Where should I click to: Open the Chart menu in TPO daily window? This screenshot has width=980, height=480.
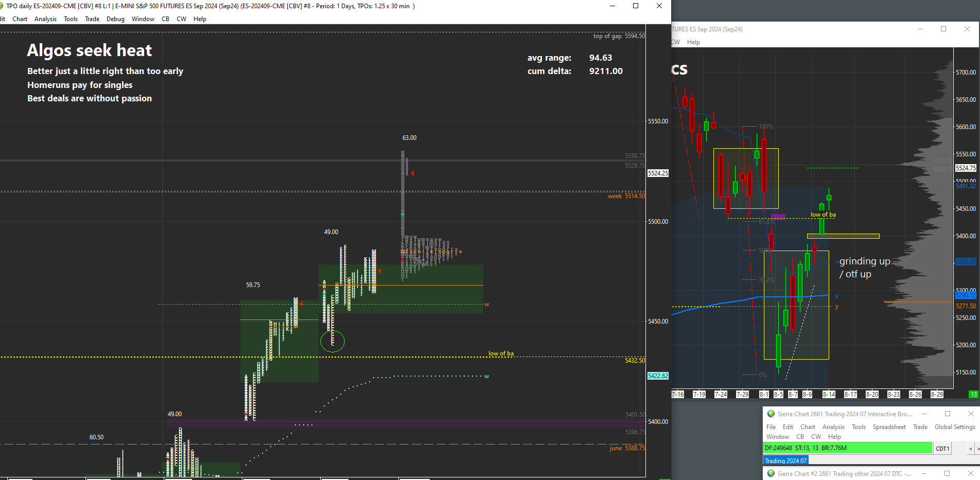point(20,19)
